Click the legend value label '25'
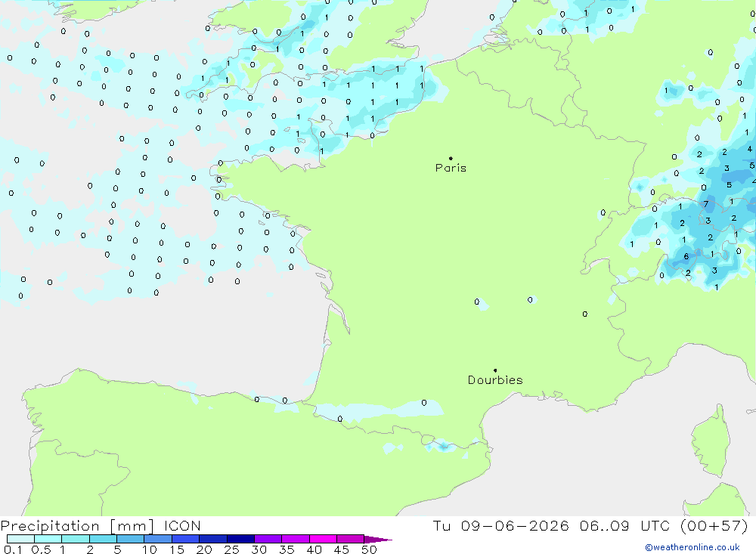This screenshot has height=554, width=756. pyautogui.click(x=232, y=549)
